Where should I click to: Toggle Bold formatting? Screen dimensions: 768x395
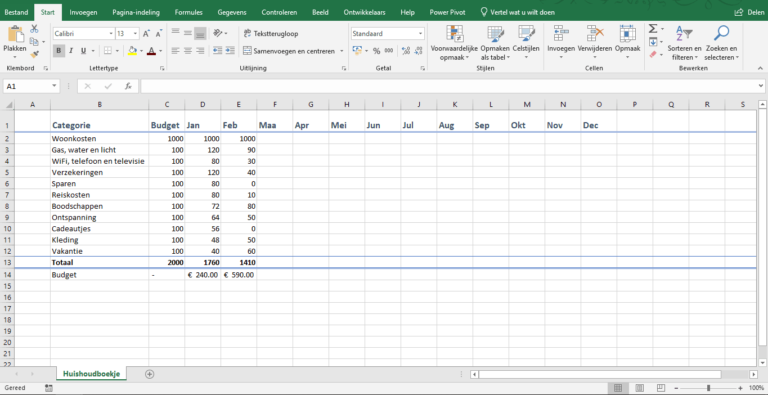(59, 50)
